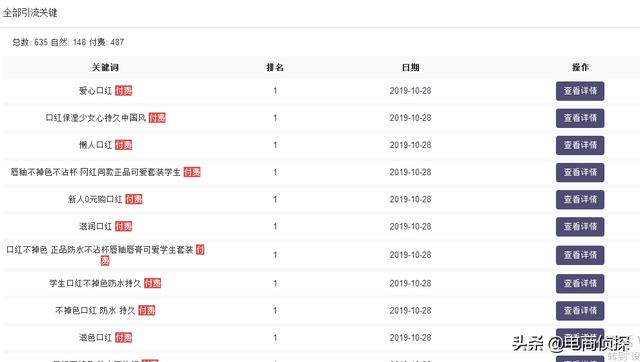Viewport: 640px width, 362px height.
Task: Open 查看详情 for 学生口红不掉色防水持久
Action: 580,284
